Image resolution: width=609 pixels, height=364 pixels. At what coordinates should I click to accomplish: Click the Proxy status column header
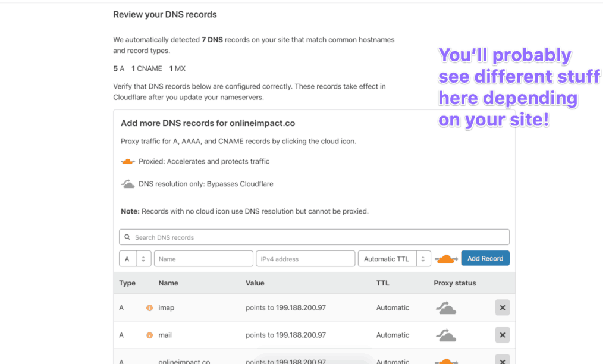pos(455,283)
